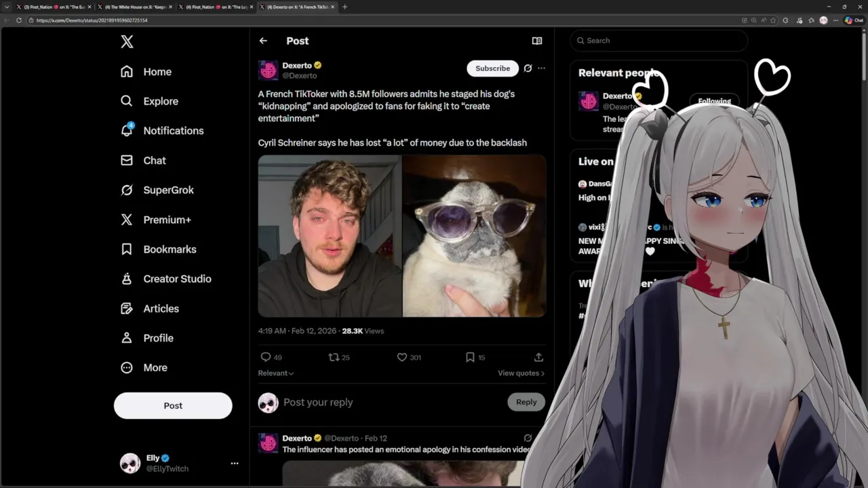Viewport: 868px width, 488px height.
Task: Open the pug with sunglasses photo
Action: coord(474,236)
